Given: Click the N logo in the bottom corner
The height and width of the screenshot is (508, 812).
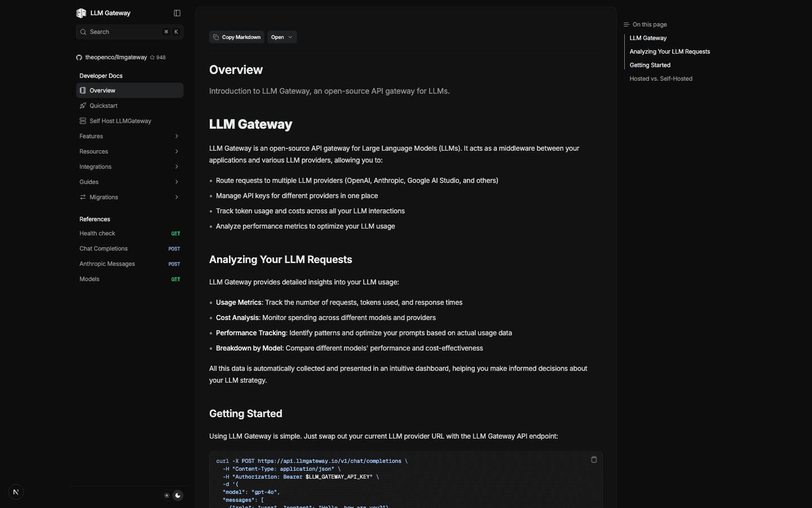Looking at the screenshot, I should tap(16, 492).
